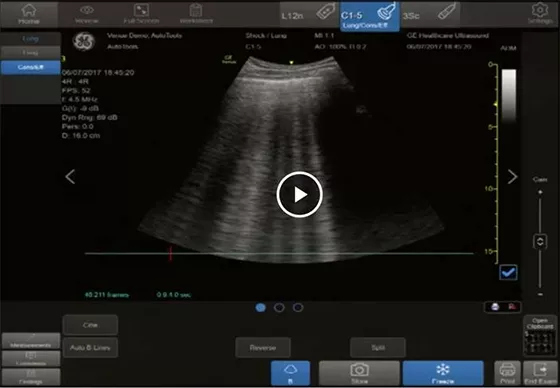Click the D: 16.0 cm depth value

(x=81, y=136)
